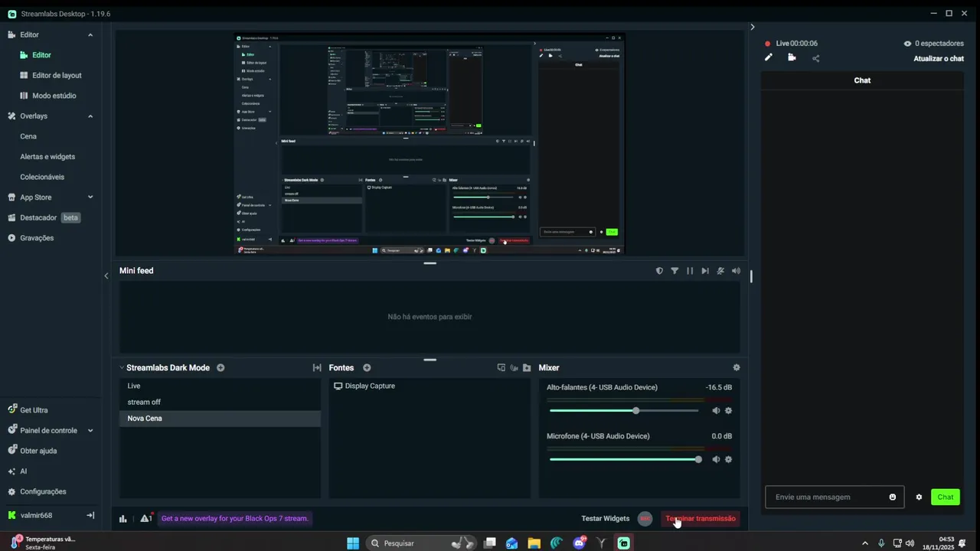Select the stream off scene
This screenshot has height=551, width=980.
pos(220,402)
